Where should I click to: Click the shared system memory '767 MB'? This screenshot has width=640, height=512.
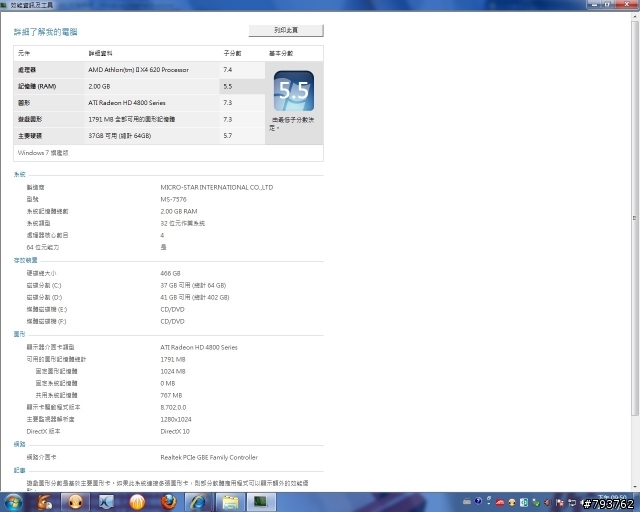click(x=171, y=395)
